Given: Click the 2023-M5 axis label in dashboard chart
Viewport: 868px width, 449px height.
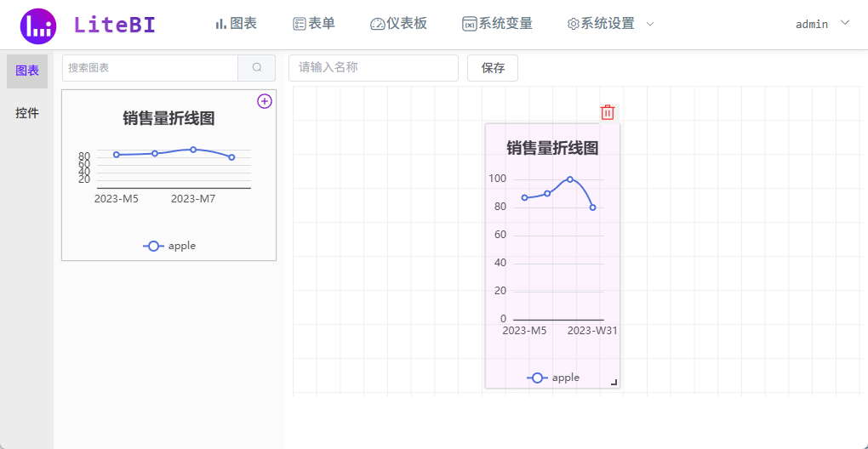Looking at the screenshot, I should [524, 331].
